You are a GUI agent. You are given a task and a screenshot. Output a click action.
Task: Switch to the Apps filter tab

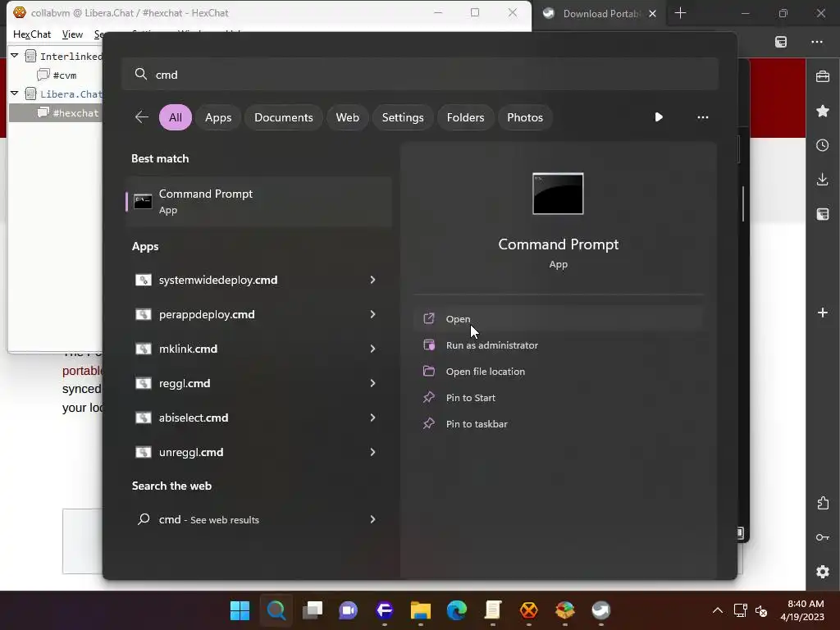pos(218,117)
